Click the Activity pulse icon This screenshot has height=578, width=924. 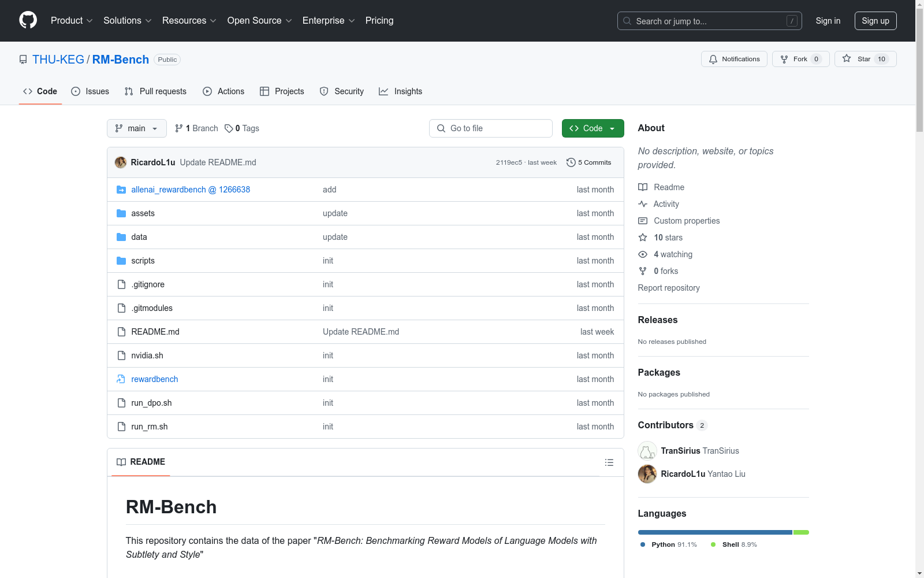coord(643,204)
